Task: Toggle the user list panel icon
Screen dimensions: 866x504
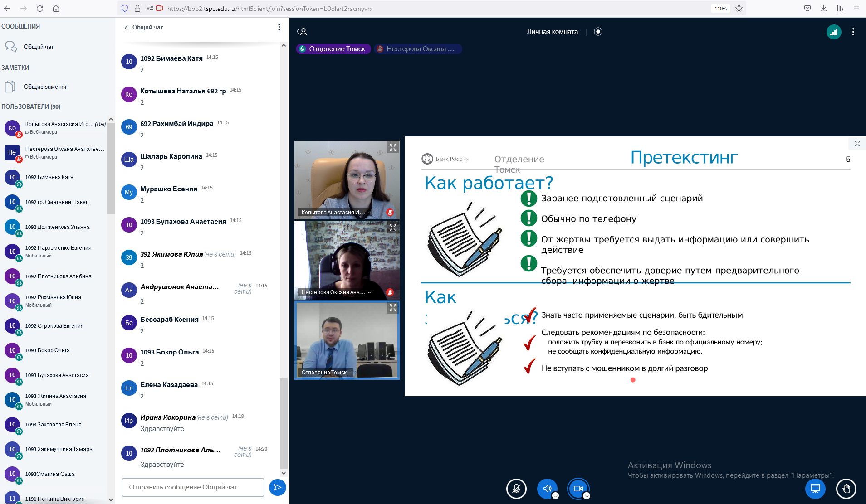Action: point(302,32)
